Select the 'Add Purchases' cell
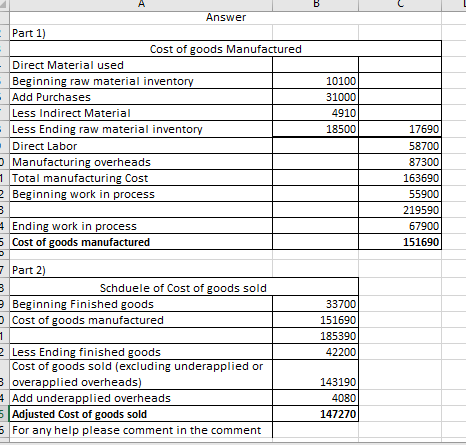 tap(141, 97)
